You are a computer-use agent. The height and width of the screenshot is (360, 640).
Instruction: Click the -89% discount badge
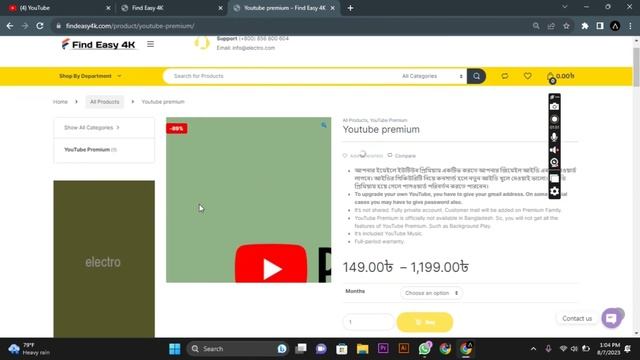pyautogui.click(x=177, y=129)
